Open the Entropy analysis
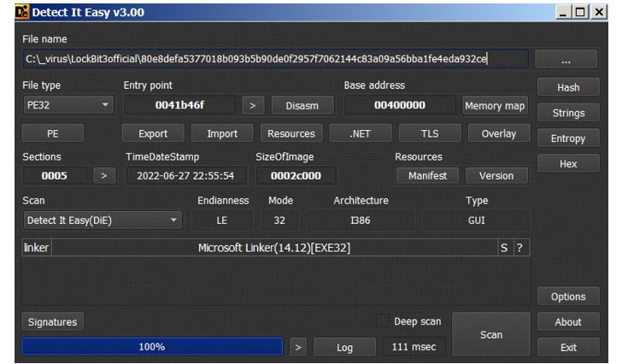The height and width of the screenshot is (364, 622). (568, 138)
